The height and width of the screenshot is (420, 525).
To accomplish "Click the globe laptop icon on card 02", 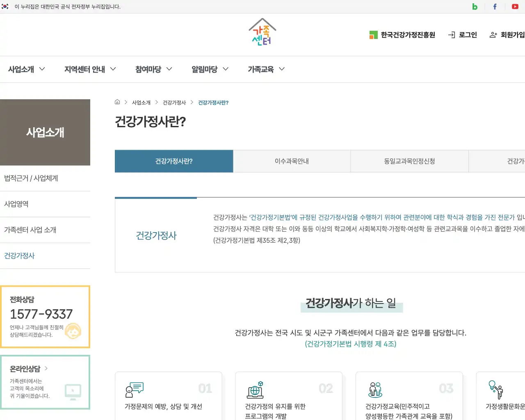I will point(255,390).
